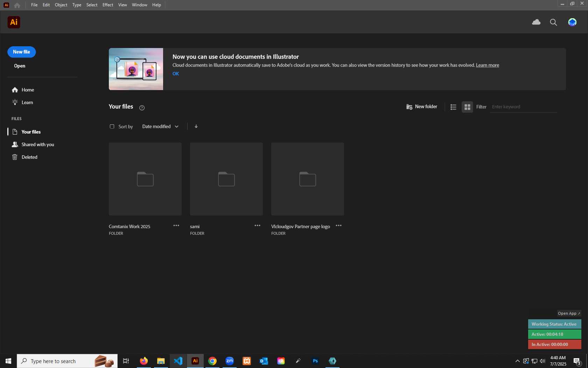The height and width of the screenshot is (368, 588).
Task: Open more options for Comtanix Work 2025
Action: click(x=176, y=225)
